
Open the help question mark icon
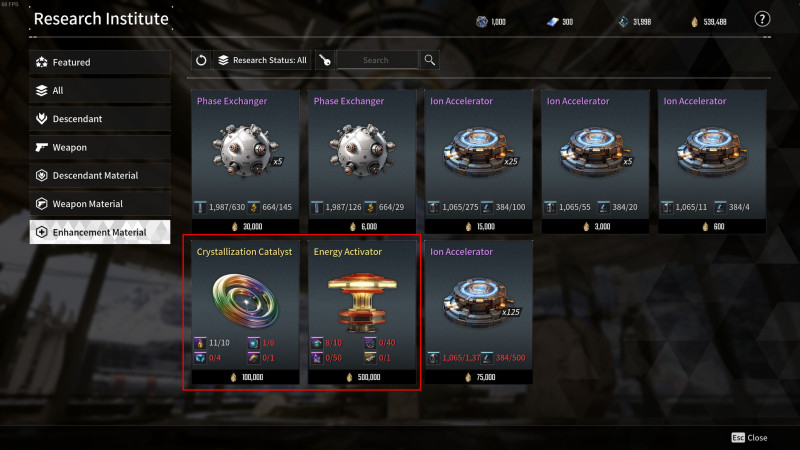(762, 19)
